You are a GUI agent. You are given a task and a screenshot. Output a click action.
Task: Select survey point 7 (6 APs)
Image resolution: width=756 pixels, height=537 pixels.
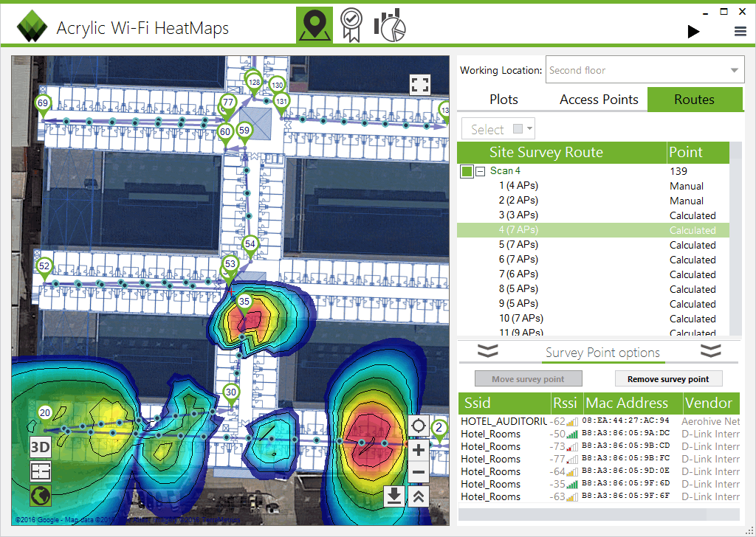pos(593,274)
